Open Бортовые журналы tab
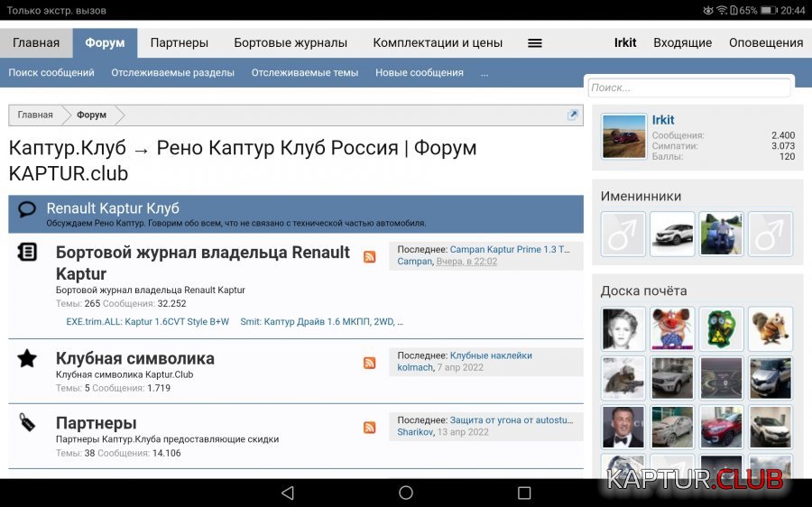The width and height of the screenshot is (812, 507). point(291,43)
